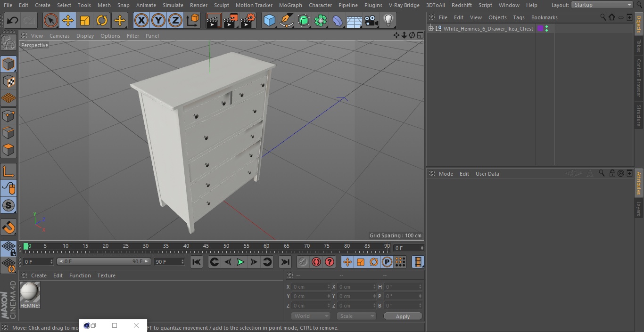This screenshot has width=644, height=332.
Task: Click Render View clapperboard icon
Action: coord(214,21)
